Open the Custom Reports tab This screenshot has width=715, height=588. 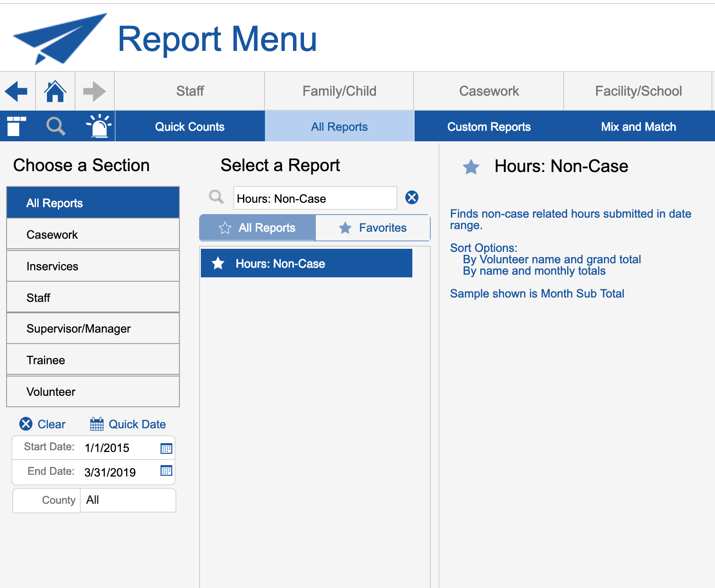point(489,126)
